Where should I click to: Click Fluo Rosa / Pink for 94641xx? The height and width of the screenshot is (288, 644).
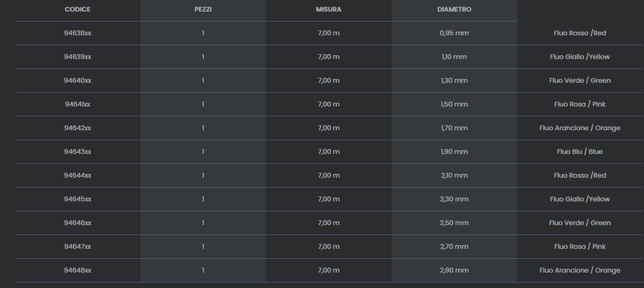[x=580, y=104]
